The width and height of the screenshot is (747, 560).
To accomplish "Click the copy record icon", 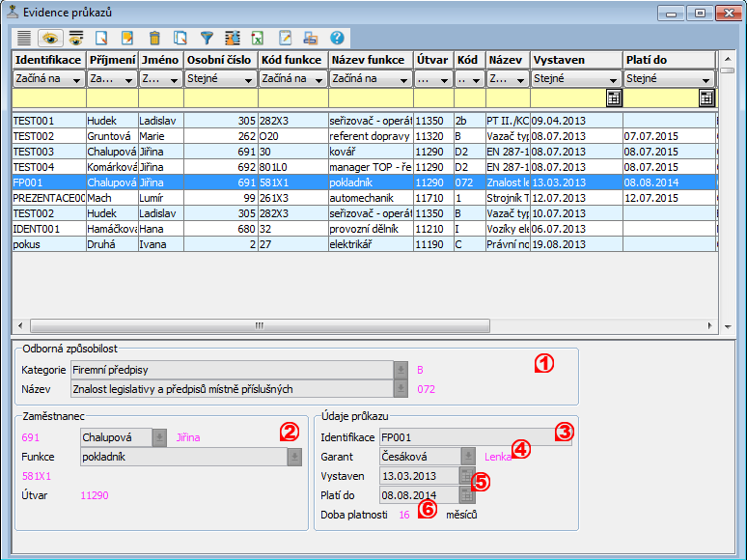I will click(x=180, y=39).
